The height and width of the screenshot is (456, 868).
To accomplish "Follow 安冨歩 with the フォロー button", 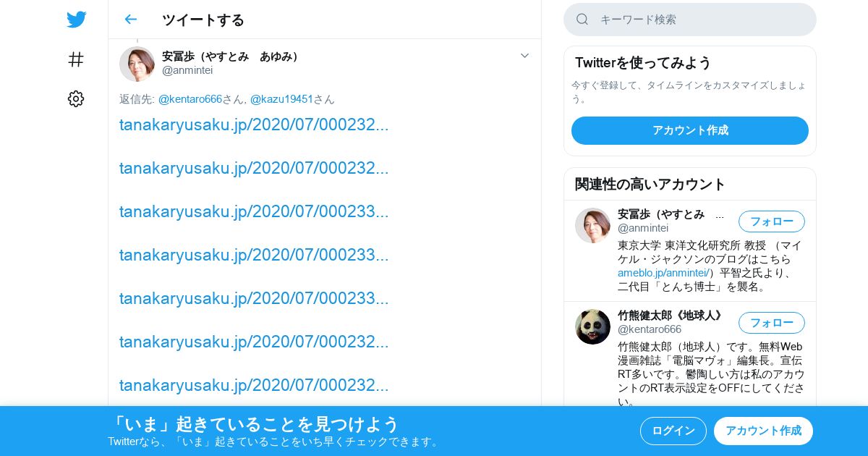I will tap(772, 221).
